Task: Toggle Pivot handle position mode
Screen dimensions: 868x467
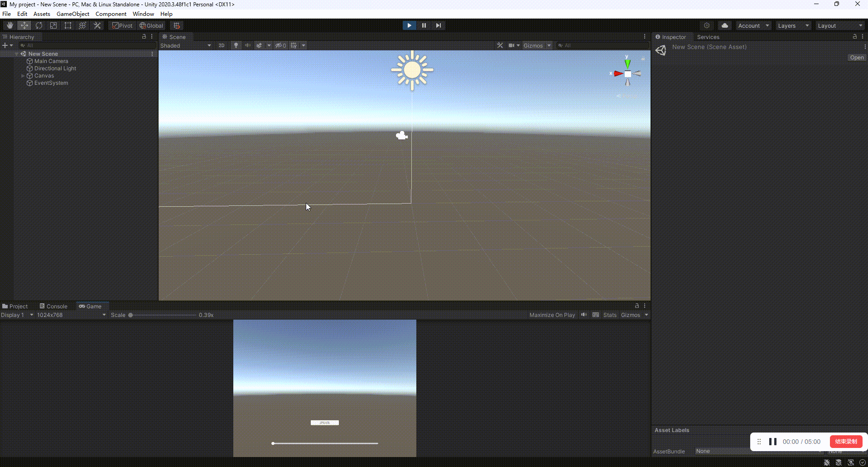Action: tap(122, 25)
